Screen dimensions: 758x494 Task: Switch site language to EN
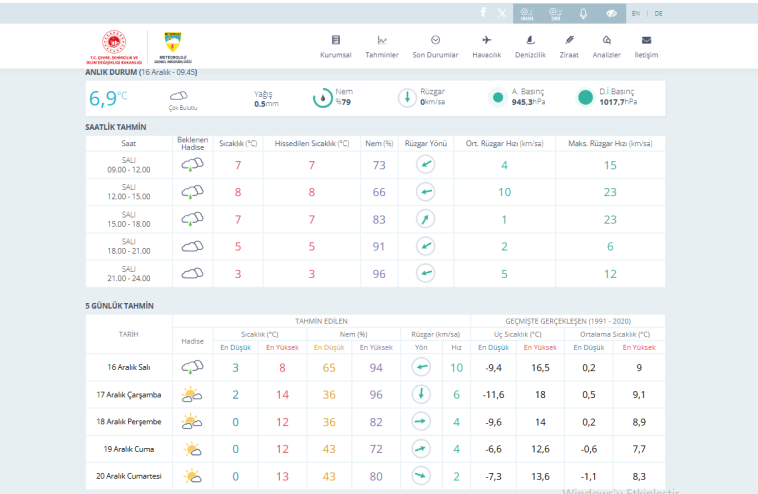coord(636,13)
